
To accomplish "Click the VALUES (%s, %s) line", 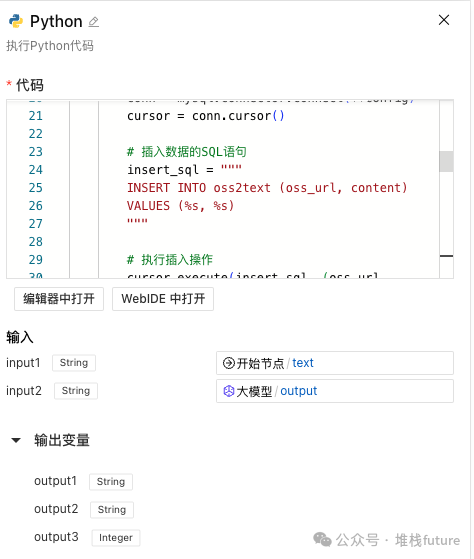I will 180,206.
